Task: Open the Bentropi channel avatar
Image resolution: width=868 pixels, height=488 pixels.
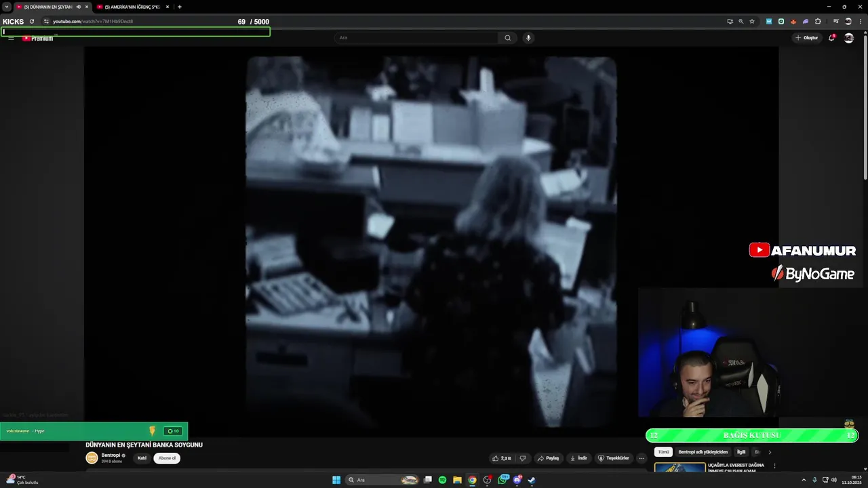Action: [92, 458]
